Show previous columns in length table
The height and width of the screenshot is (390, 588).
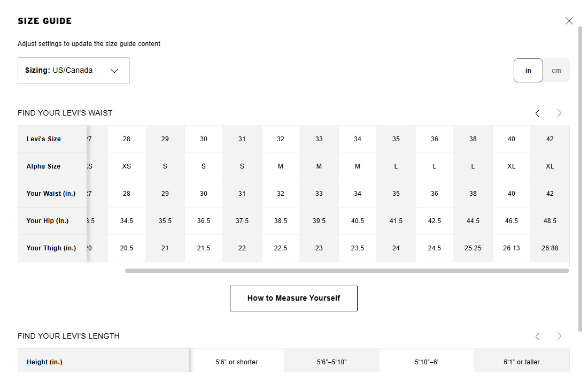point(537,337)
